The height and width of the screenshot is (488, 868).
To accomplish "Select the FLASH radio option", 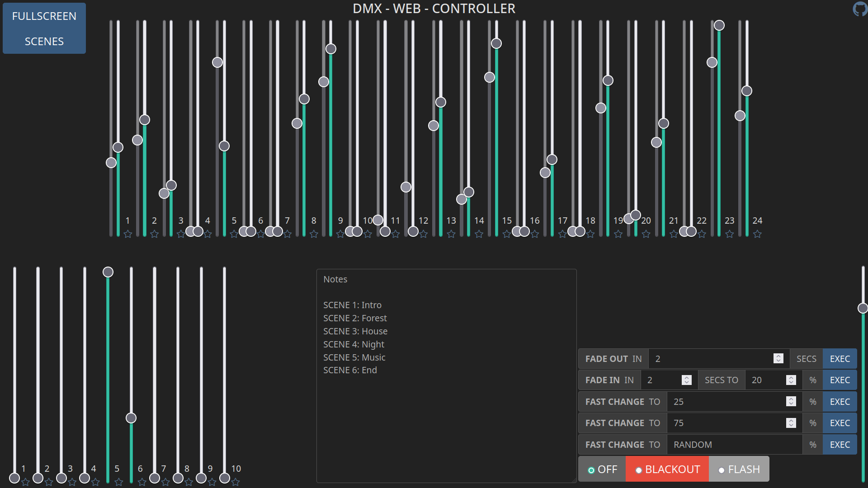I will point(722,470).
